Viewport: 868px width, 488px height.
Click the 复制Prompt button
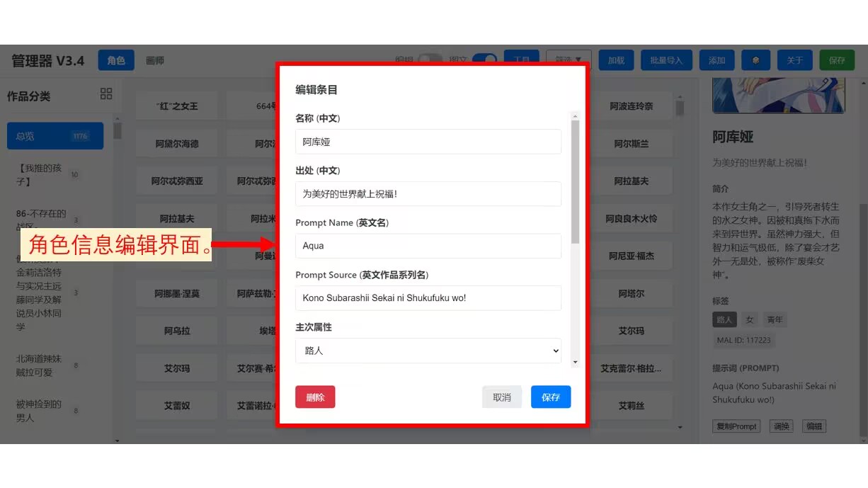(x=736, y=426)
